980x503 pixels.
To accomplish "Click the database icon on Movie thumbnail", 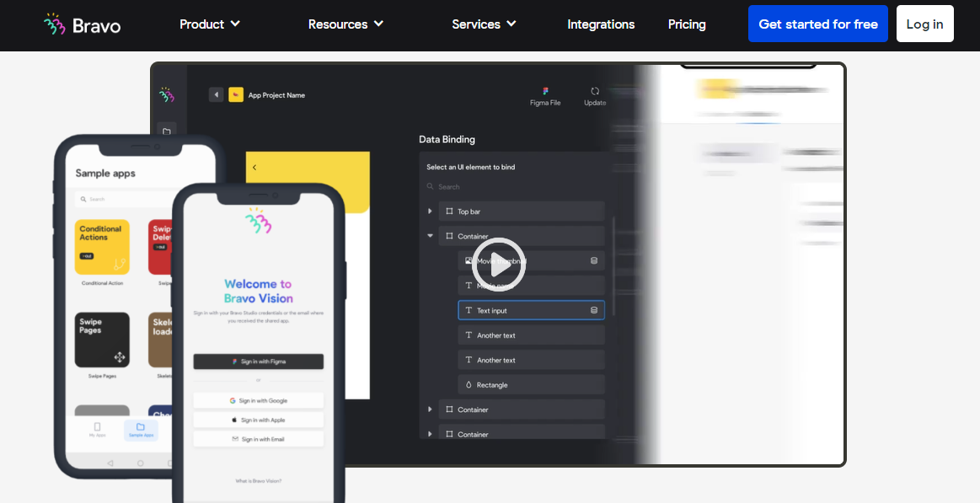I will pyautogui.click(x=596, y=260).
